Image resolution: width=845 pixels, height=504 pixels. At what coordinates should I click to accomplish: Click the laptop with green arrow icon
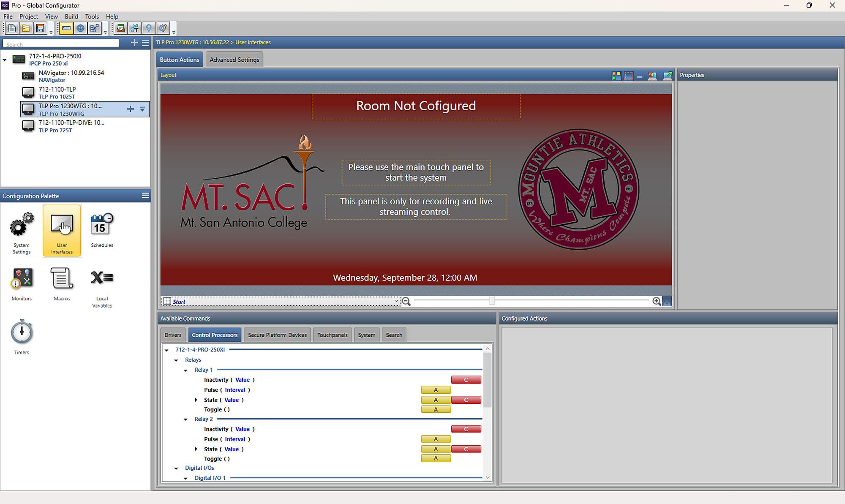(x=668, y=76)
